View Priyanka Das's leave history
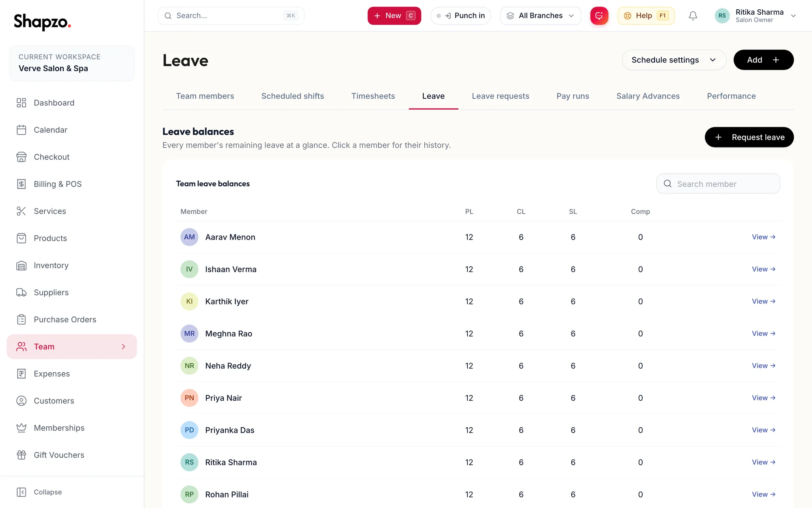Image resolution: width=812 pixels, height=508 pixels. [764, 430]
